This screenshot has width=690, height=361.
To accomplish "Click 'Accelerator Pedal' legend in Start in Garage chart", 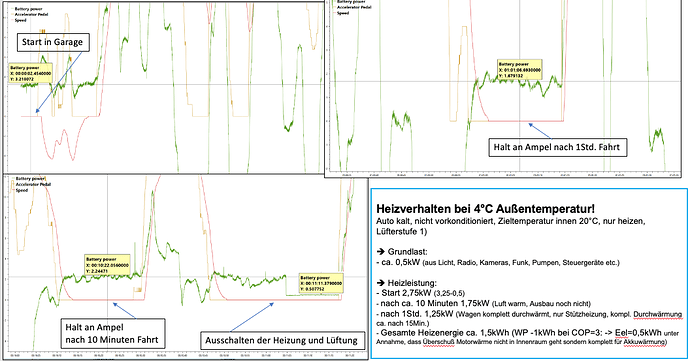I will [31, 15].
